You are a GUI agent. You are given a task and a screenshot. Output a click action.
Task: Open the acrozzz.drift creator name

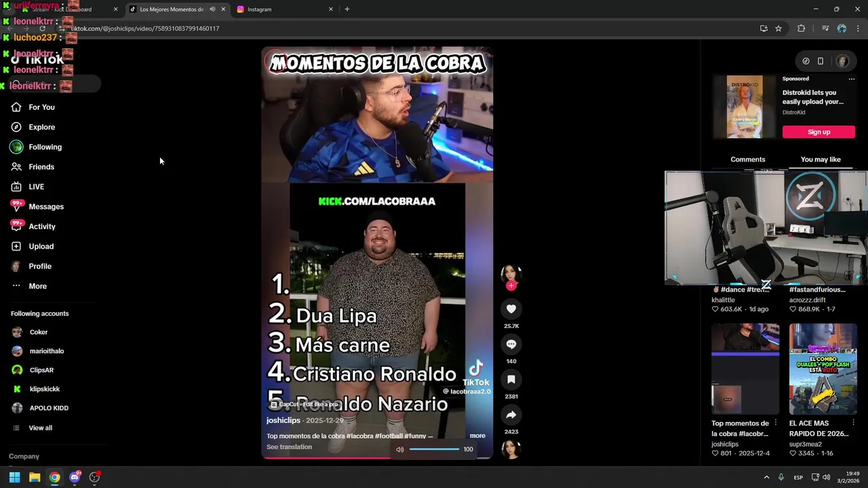807,300
